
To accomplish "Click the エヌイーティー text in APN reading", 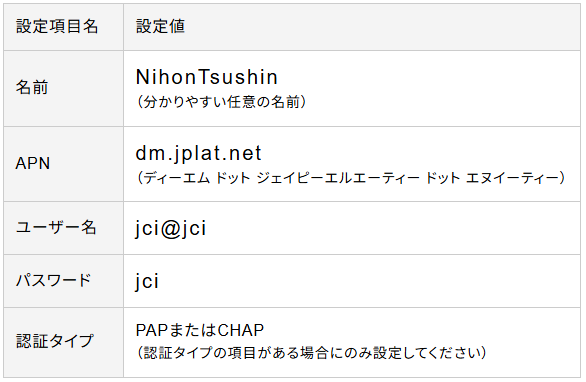I will [x=512, y=178].
